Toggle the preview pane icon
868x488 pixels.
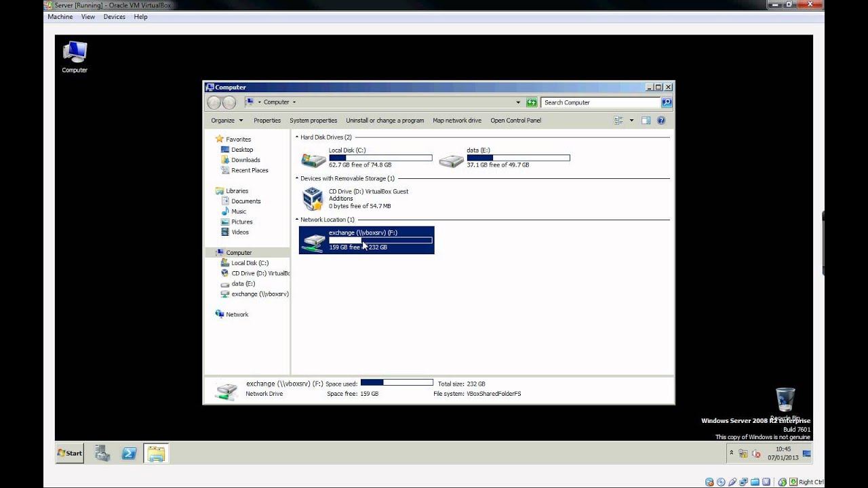point(646,121)
